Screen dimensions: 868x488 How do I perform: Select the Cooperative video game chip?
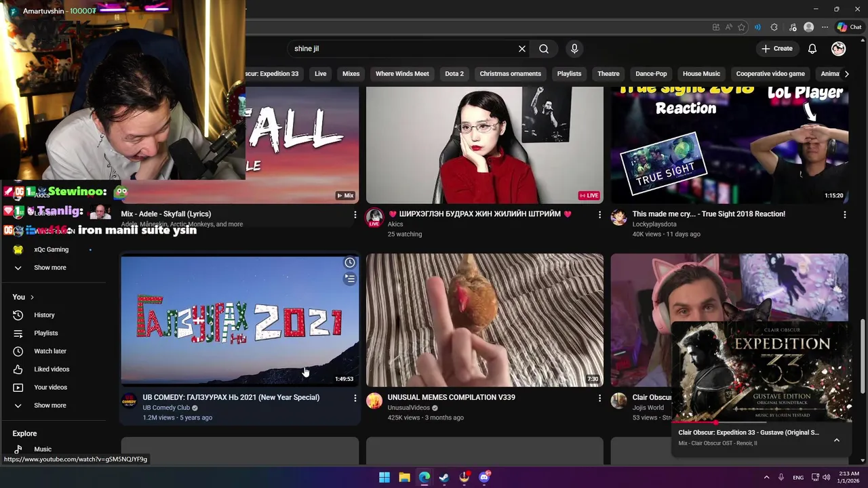(x=770, y=74)
